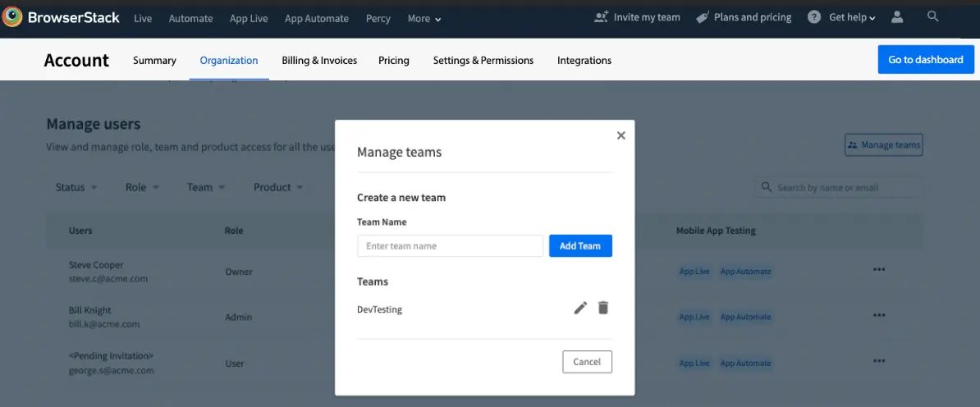Click Invite my team link
This screenshot has width=980, height=407.
[x=638, y=17]
